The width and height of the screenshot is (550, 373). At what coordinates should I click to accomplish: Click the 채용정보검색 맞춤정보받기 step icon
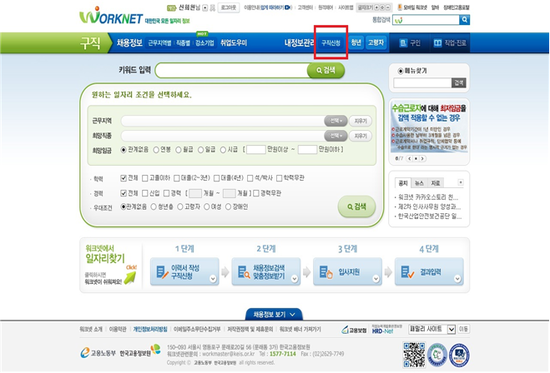[x=244, y=272]
